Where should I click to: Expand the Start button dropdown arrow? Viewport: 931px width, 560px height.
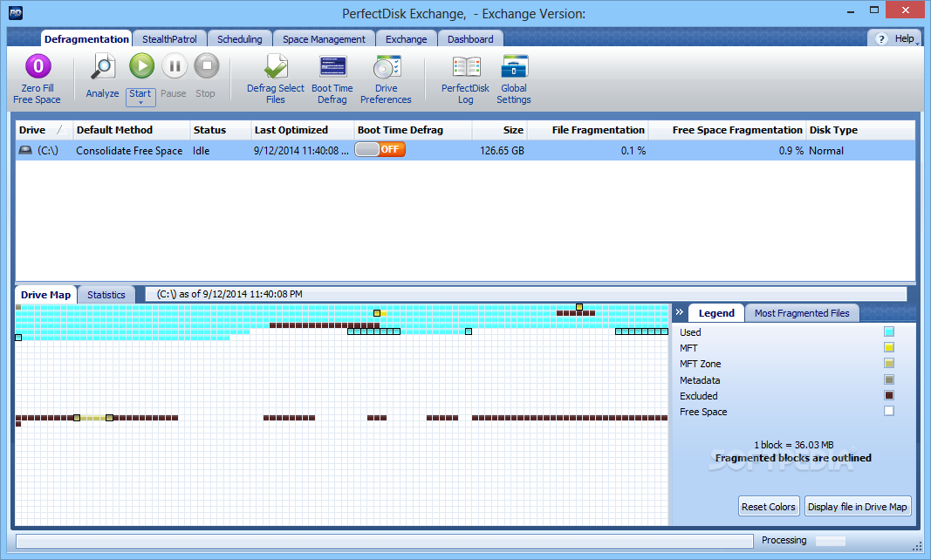[x=140, y=103]
